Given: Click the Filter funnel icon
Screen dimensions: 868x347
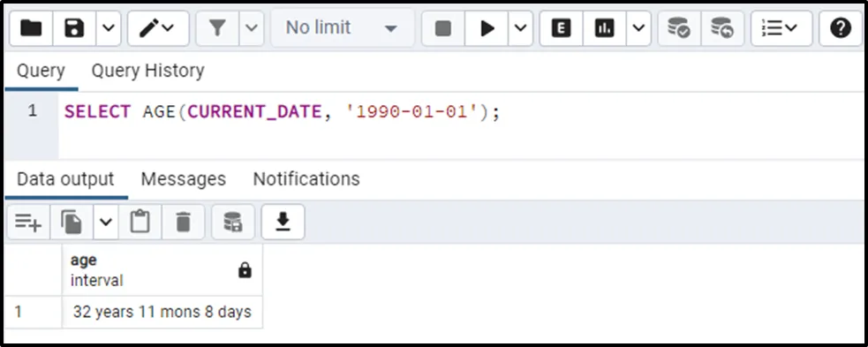Looking at the screenshot, I should [217, 27].
